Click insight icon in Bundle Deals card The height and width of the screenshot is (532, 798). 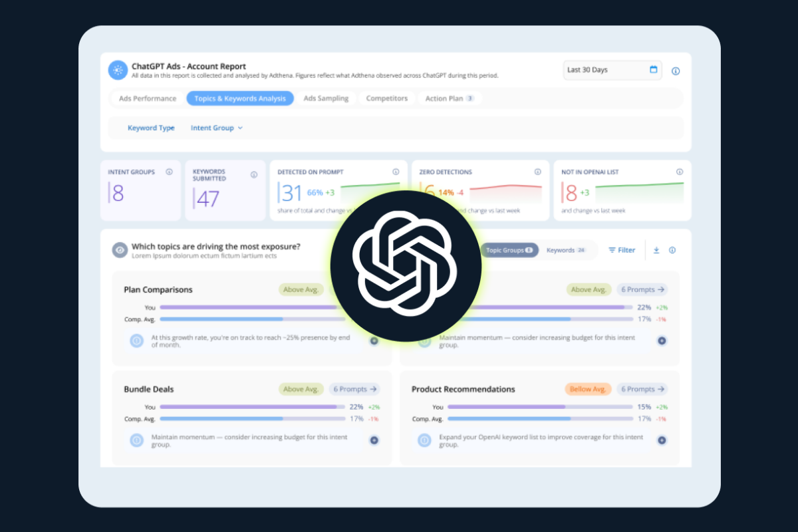136,440
